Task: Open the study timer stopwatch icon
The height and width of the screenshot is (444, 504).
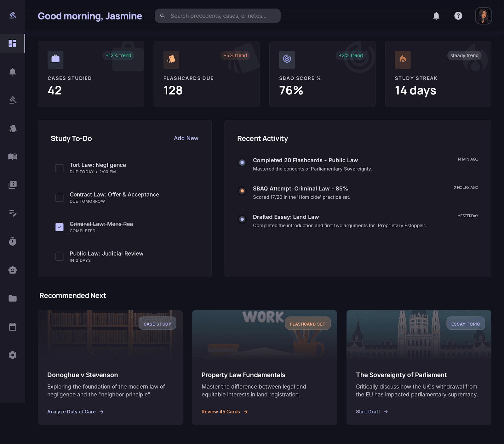Action: tap(13, 242)
